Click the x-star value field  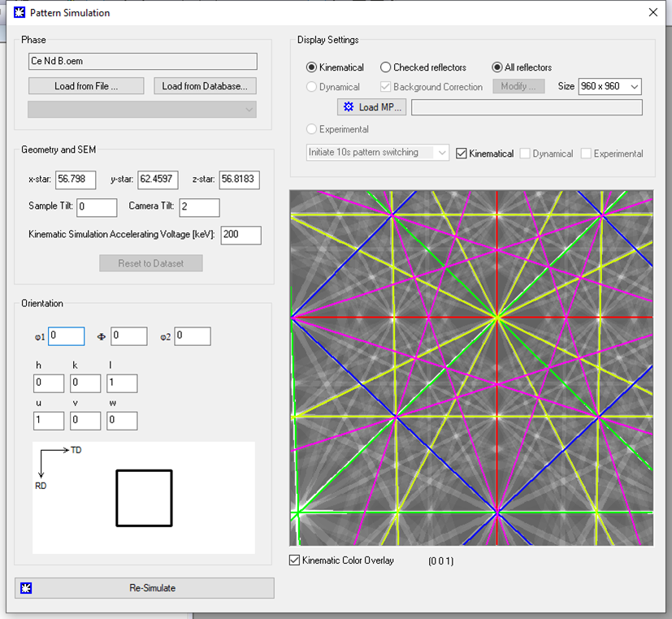click(x=75, y=180)
